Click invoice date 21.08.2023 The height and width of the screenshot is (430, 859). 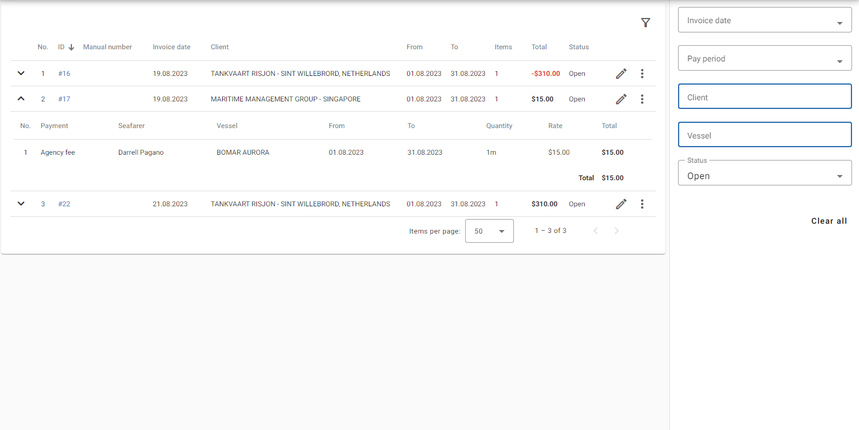(x=170, y=204)
